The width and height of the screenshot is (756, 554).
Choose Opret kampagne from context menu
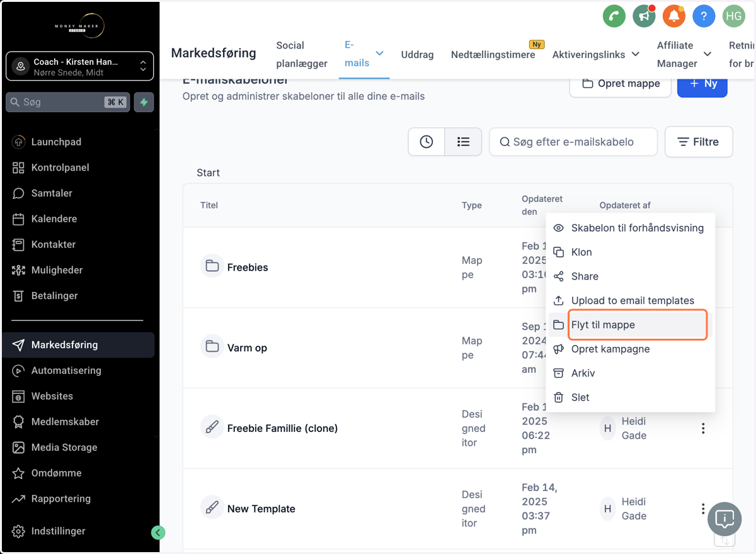click(x=630, y=349)
